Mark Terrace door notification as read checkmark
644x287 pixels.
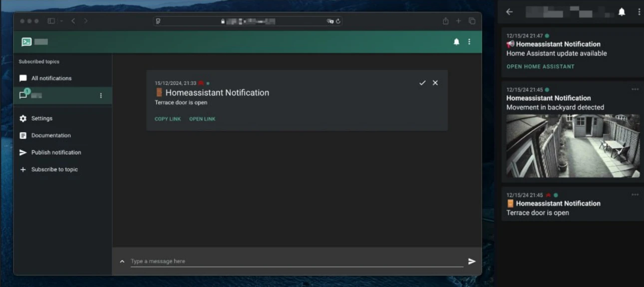coord(422,83)
